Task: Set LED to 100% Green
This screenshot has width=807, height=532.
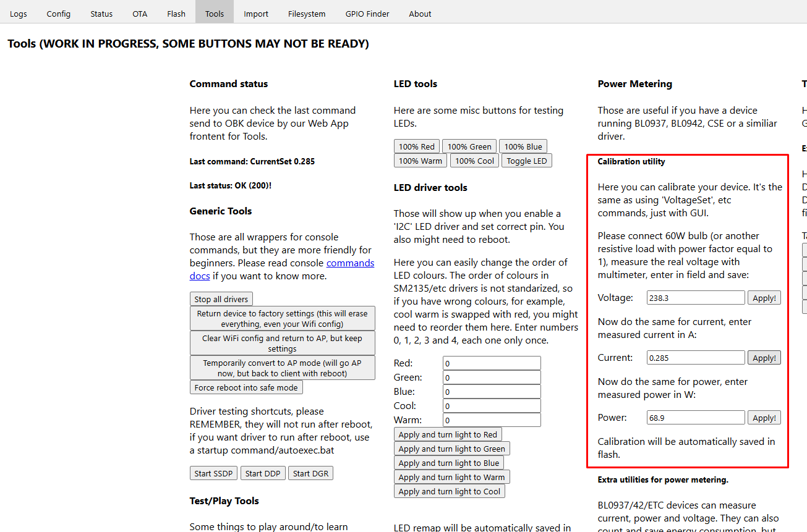Action: point(469,146)
